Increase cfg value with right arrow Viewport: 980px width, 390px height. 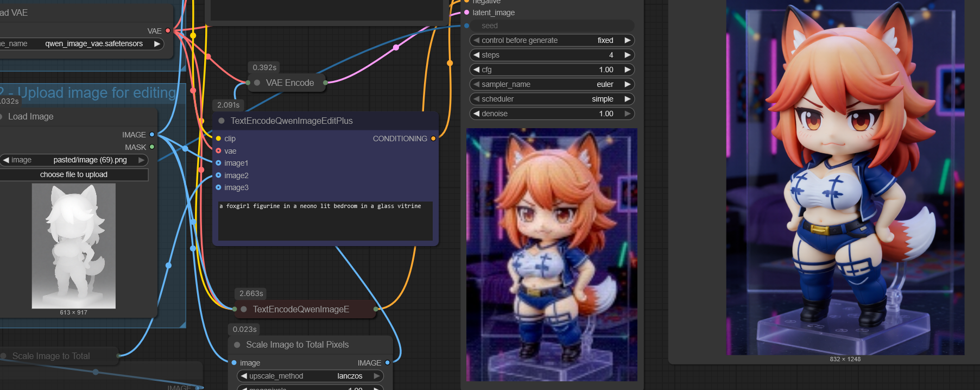click(x=628, y=70)
